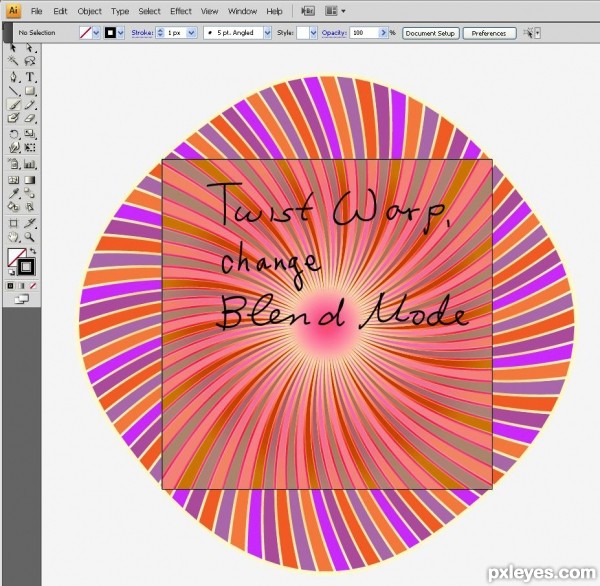Select the Direct Selection tool
The image size is (600, 586).
click(x=29, y=47)
